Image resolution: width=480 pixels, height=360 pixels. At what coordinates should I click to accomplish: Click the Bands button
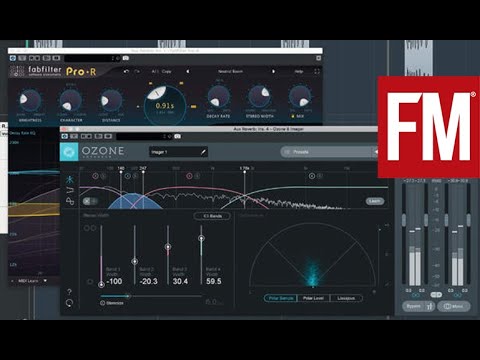[212, 216]
